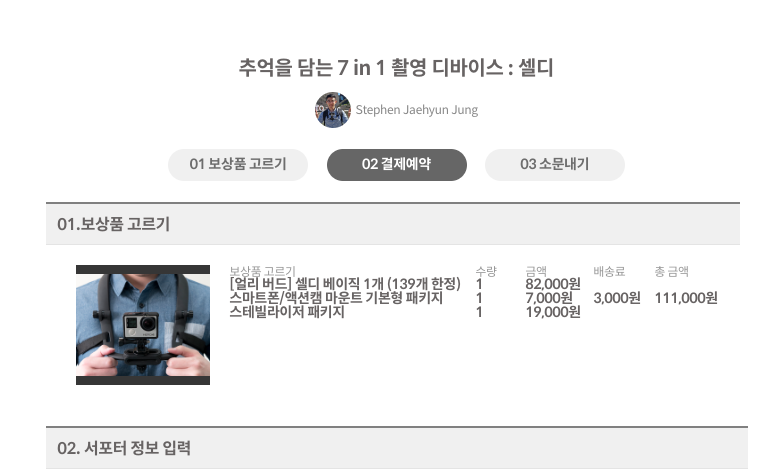Click the 02. 서포터 정보 입력 section header

pos(397,448)
